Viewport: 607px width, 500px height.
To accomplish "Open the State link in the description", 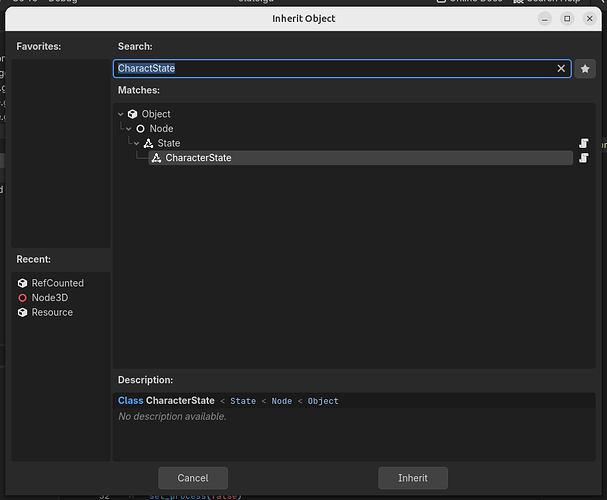I will click(243, 401).
